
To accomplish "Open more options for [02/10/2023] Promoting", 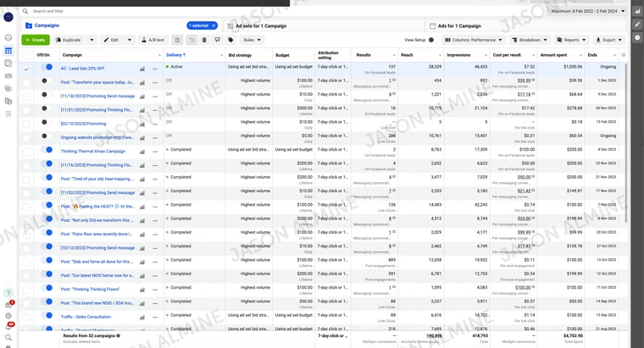I will [x=155, y=124].
